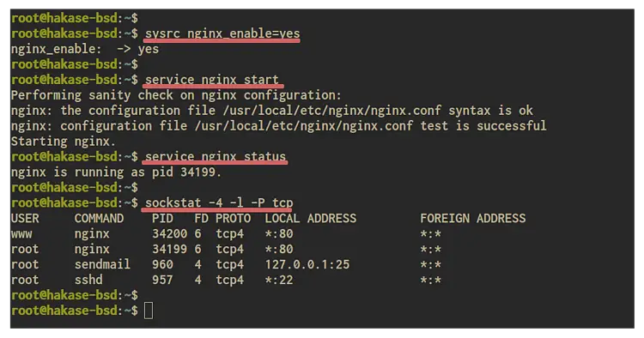Click the 127.0.0.1:25 local address
Viewport: 644px width, 338px height.
click(x=307, y=264)
